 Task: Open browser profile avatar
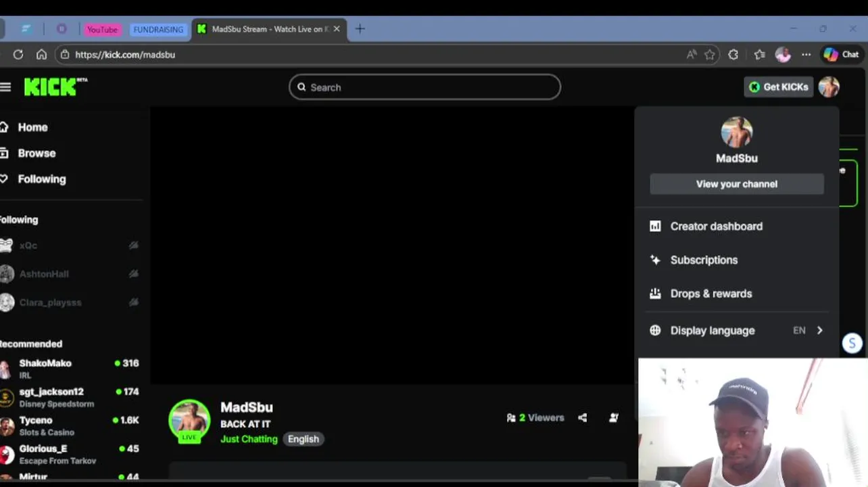point(783,55)
